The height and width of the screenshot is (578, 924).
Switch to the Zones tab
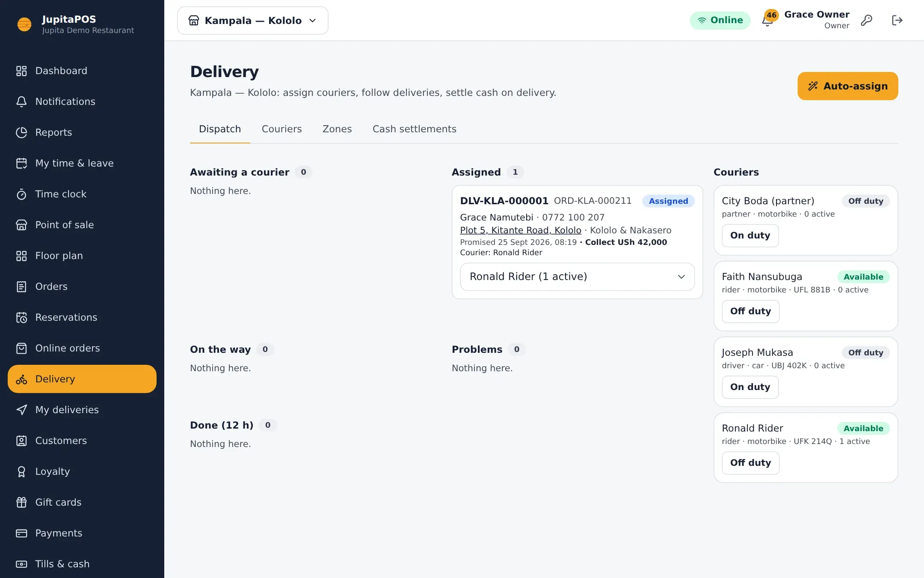tap(337, 129)
